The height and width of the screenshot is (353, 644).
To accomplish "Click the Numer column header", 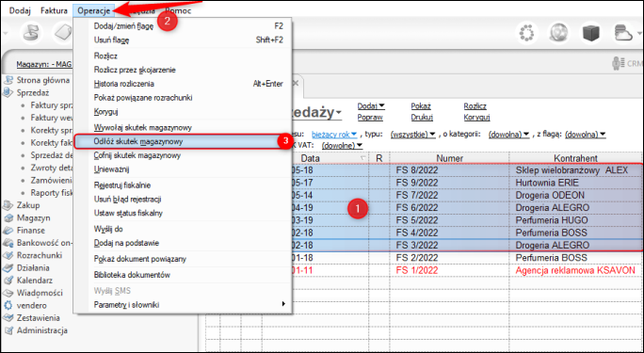I will click(449, 158).
